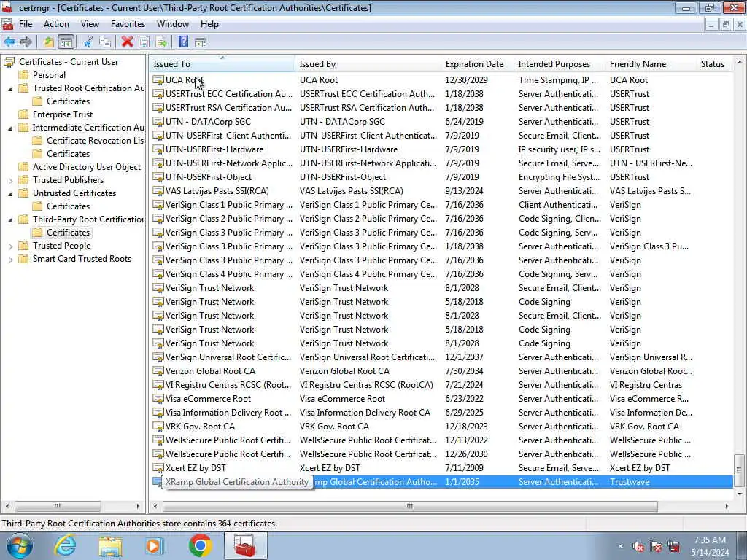This screenshot has height=560, width=747.
Task: Collapse the Trusted Root Certification Authorities node
Action: [10, 88]
